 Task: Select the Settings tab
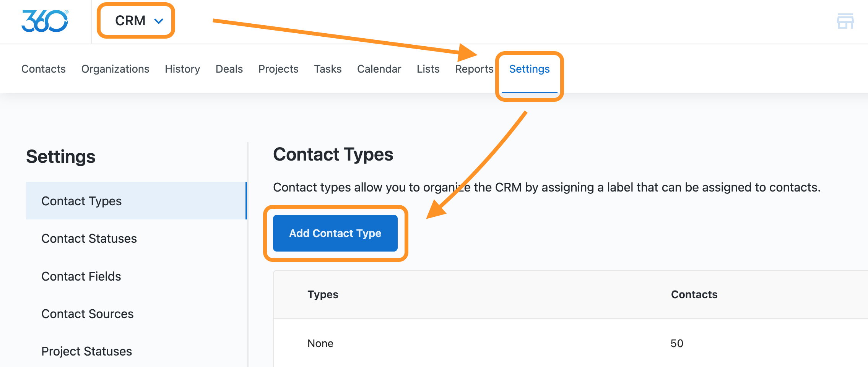point(529,69)
